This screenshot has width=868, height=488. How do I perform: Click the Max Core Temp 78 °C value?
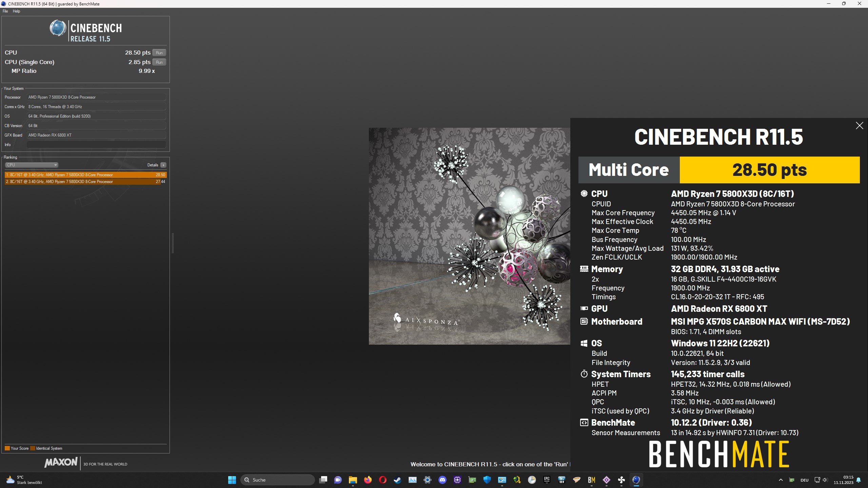coord(678,230)
